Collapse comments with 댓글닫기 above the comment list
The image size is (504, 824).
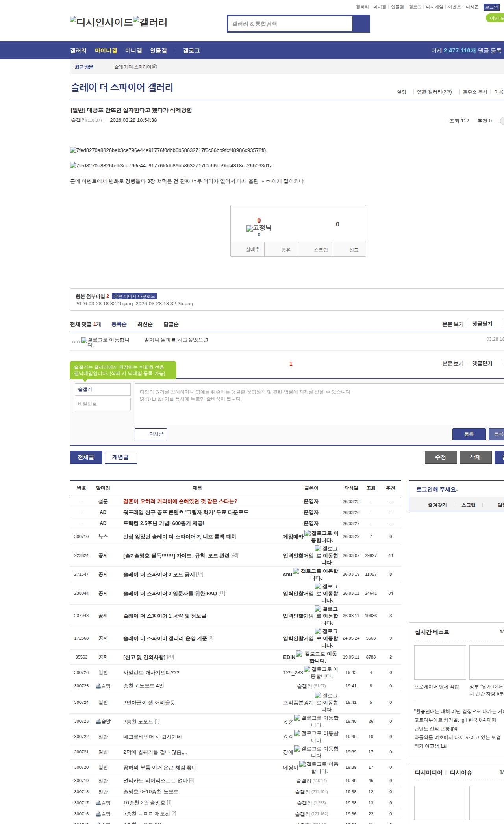(482, 324)
